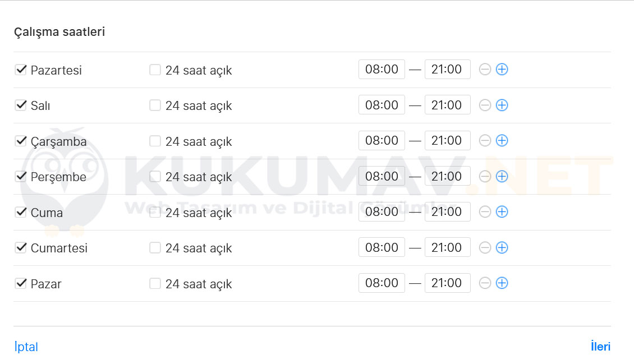Image resolution: width=634 pixels, height=364 pixels.
Task: Select the Pazartesi closing time 21:00 field
Action: point(448,70)
